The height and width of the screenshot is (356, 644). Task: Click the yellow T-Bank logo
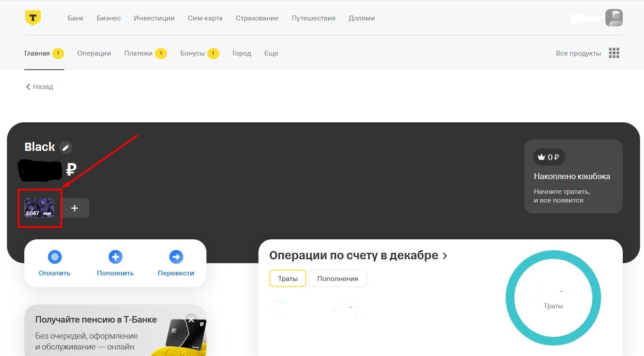pos(33,18)
